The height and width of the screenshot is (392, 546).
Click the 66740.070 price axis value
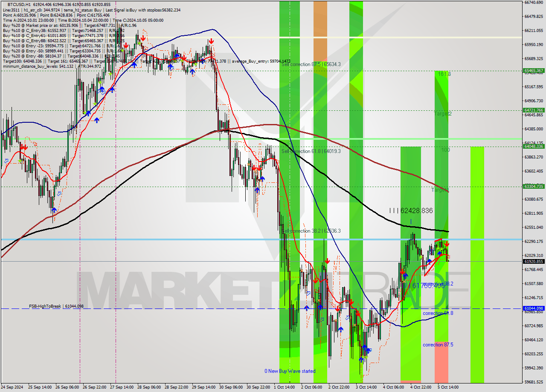click(x=533, y=2)
